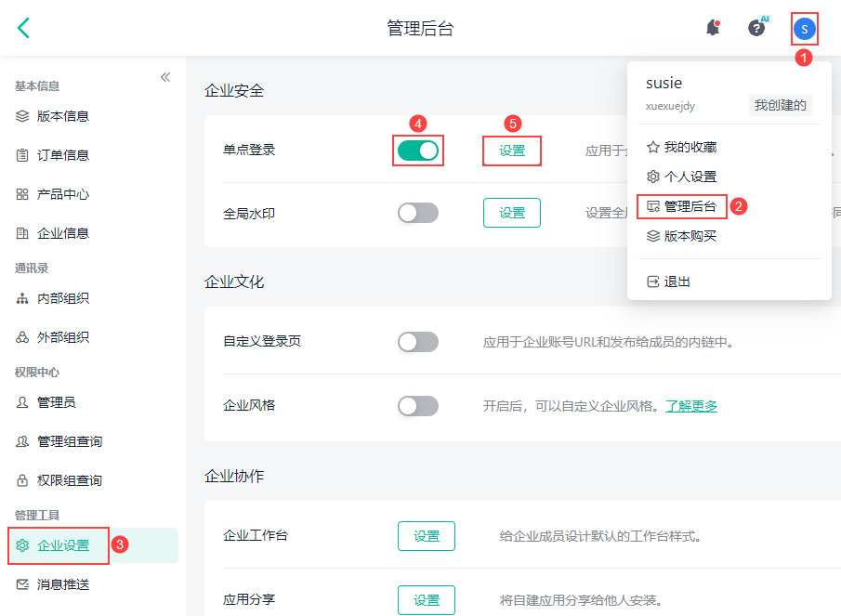This screenshot has height=616, width=841.
Task: Open 版本信息 in the sidebar
Action: tap(63, 116)
